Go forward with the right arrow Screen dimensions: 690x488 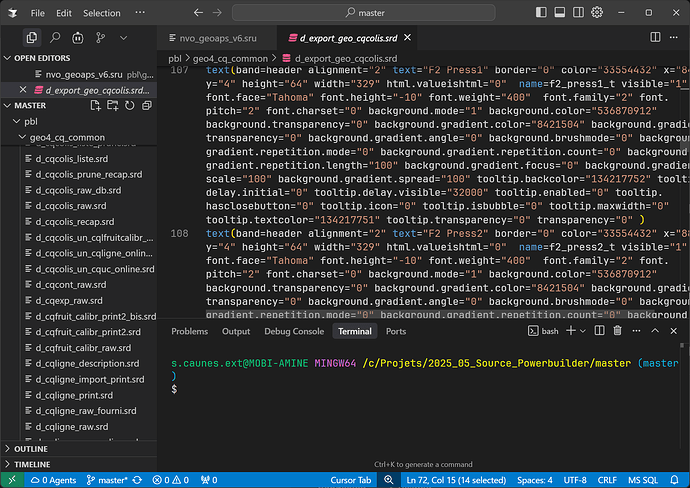(x=217, y=13)
